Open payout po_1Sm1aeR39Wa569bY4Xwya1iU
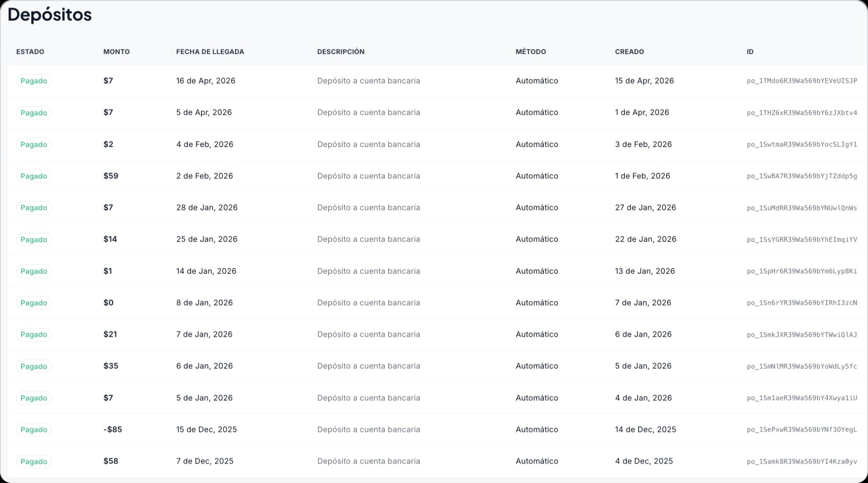The image size is (868, 483). coord(802,398)
